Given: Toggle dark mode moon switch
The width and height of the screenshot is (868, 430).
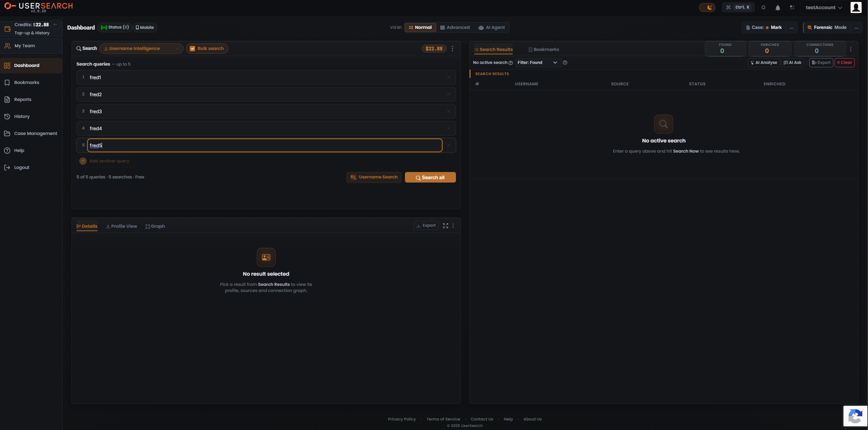Looking at the screenshot, I should 707,7.
